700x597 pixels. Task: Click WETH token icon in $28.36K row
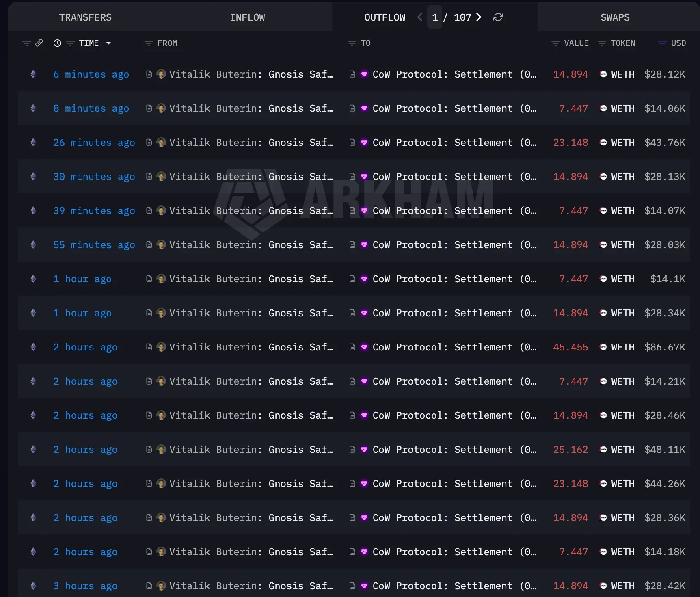click(x=603, y=517)
